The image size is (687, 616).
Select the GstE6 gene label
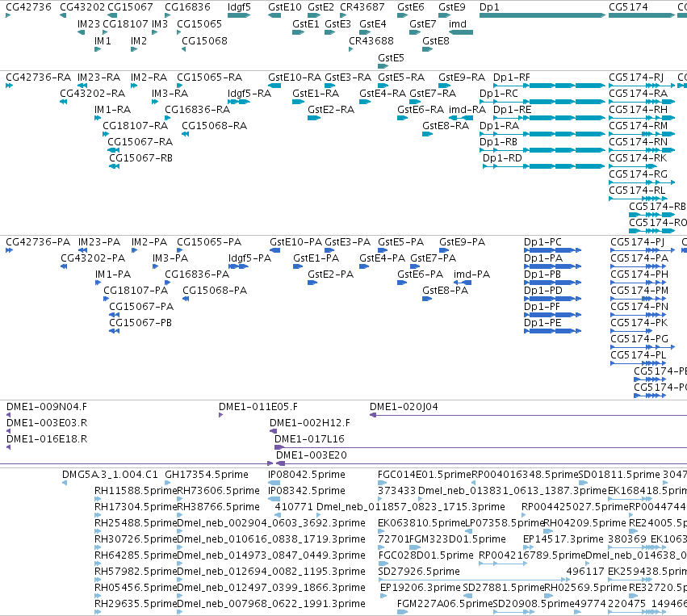pos(411,7)
